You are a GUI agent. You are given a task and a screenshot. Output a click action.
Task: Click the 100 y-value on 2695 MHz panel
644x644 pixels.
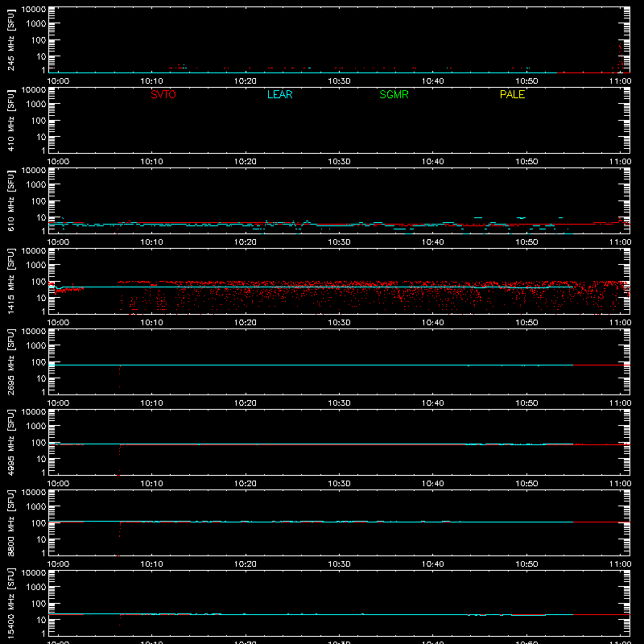[x=39, y=362]
